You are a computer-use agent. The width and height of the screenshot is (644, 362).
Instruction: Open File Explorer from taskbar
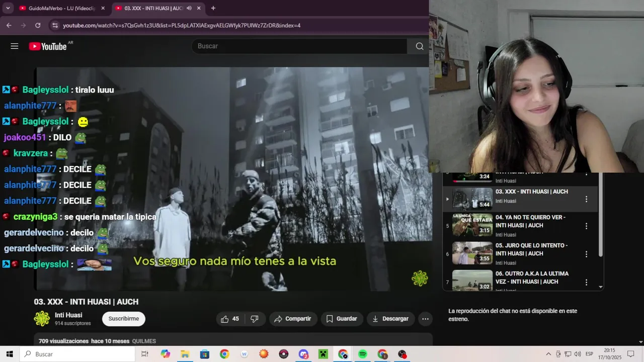(185, 354)
